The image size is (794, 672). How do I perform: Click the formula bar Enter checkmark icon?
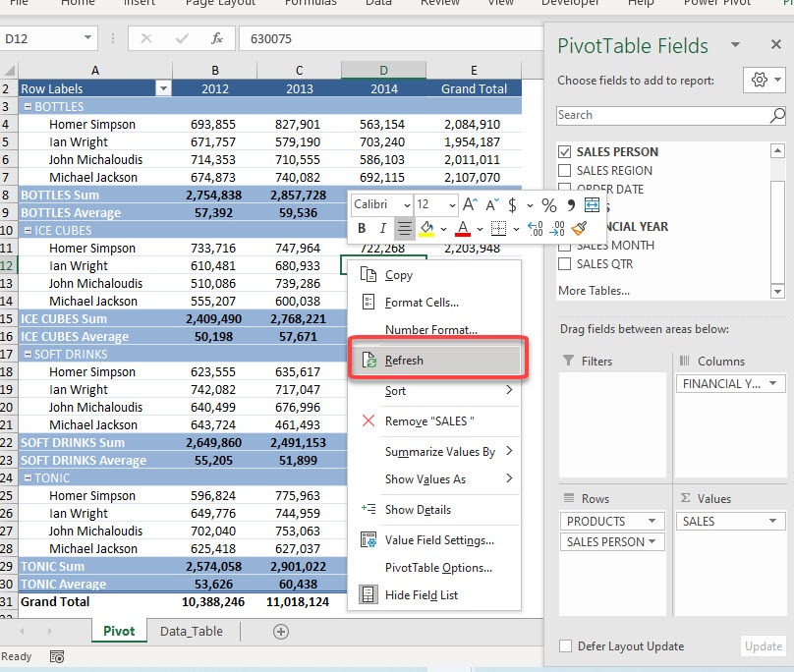click(x=182, y=38)
